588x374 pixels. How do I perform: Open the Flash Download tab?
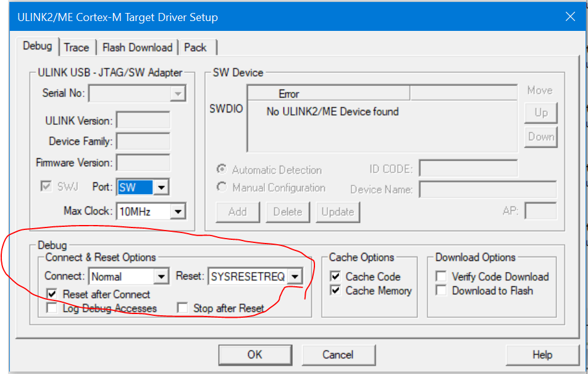click(x=137, y=48)
